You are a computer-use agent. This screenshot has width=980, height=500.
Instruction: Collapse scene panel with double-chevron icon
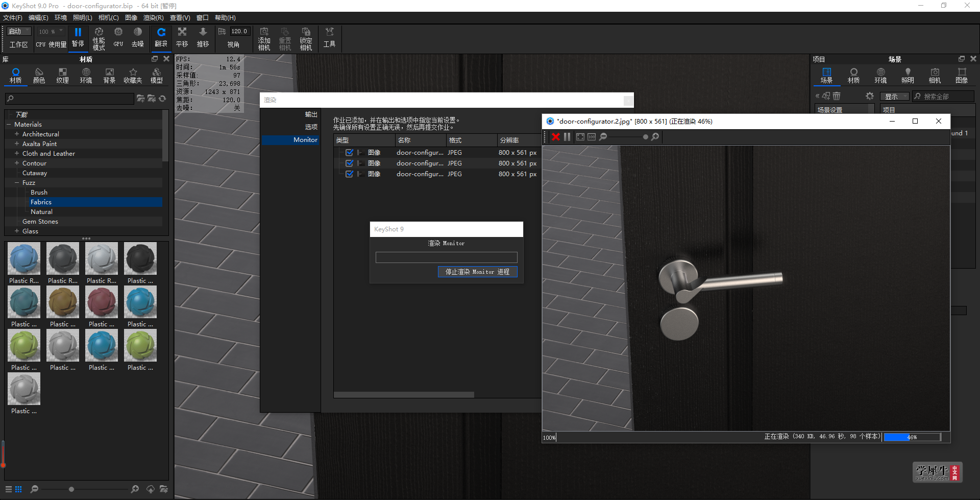coord(817,96)
